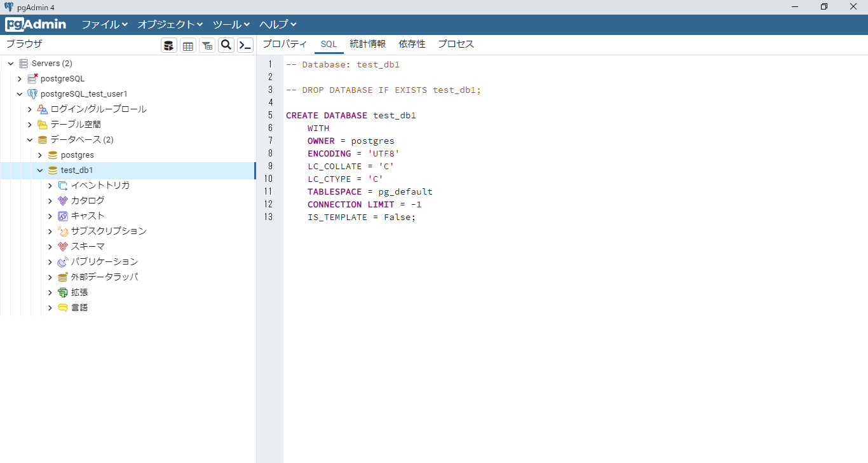Viewport: 868px width, 463px height.
Task: Click the ログイン/グループロール roles icon
Action: tap(43, 109)
